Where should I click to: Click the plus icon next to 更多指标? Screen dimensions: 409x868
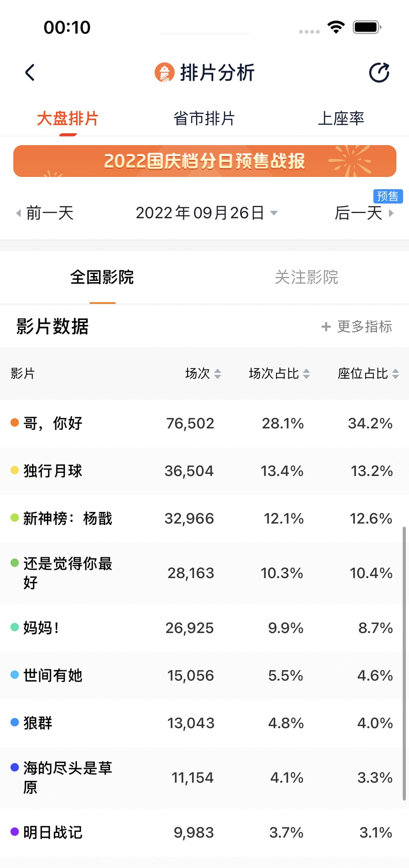pyautogui.click(x=325, y=326)
